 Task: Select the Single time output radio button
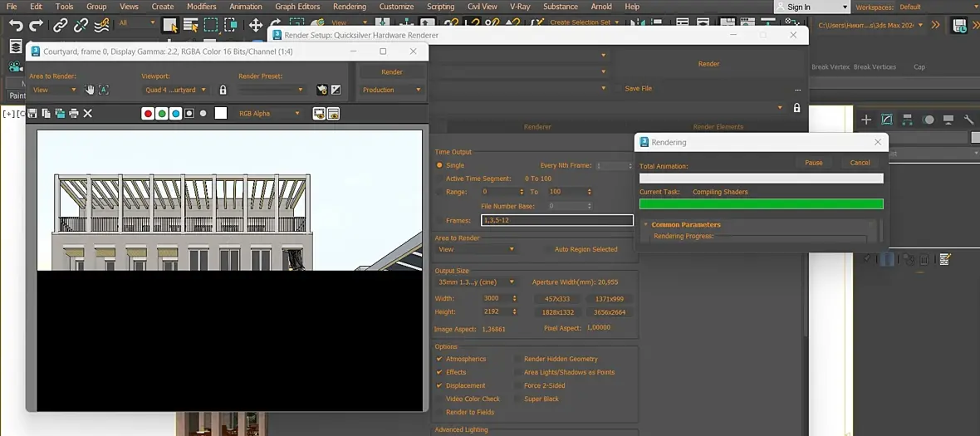tap(440, 165)
